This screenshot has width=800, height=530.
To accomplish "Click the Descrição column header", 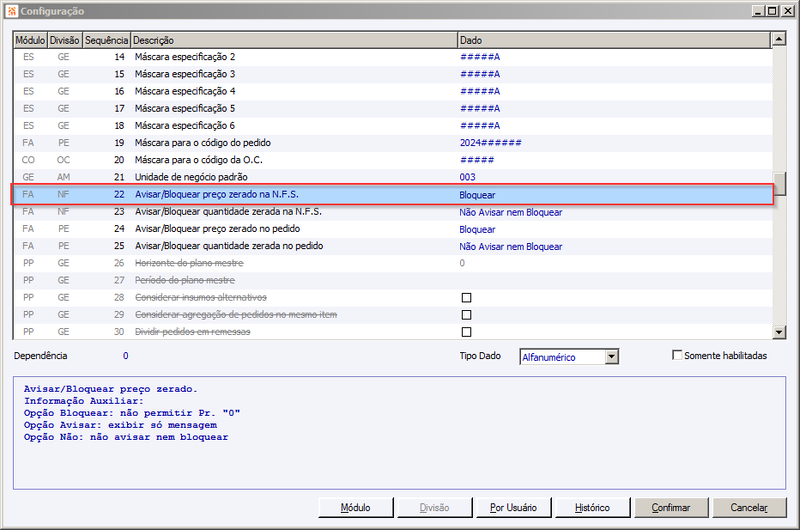I will (x=294, y=40).
